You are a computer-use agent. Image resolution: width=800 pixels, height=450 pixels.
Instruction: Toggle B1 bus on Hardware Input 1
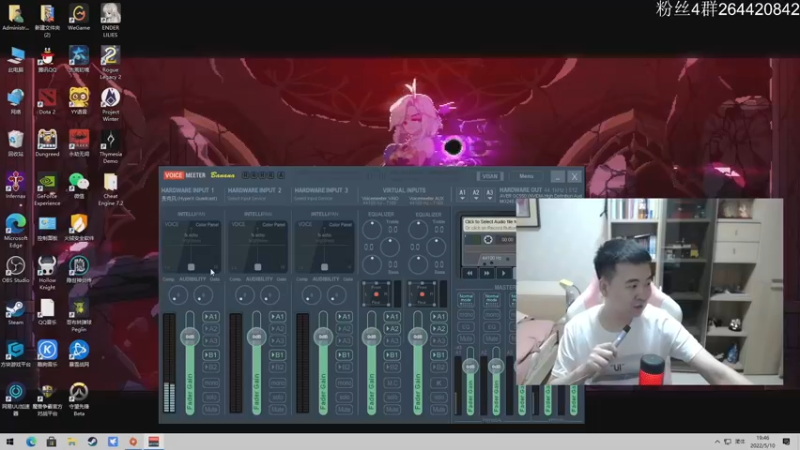pos(211,355)
